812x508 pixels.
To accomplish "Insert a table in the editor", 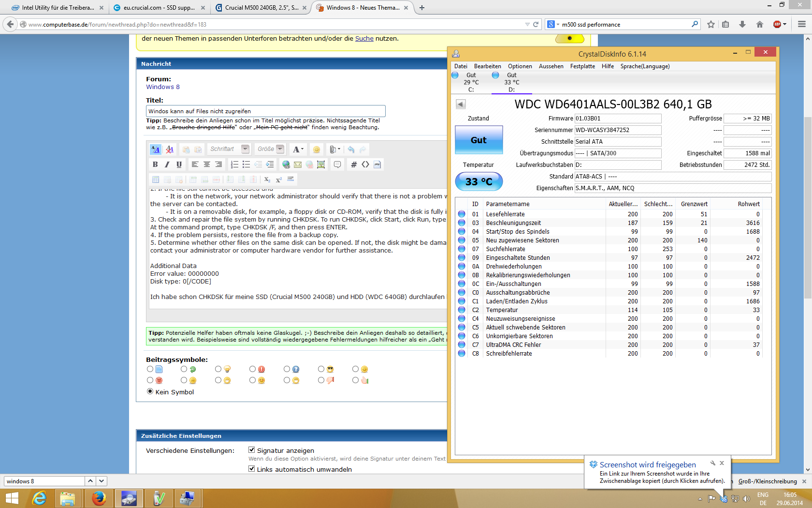I will tap(156, 179).
